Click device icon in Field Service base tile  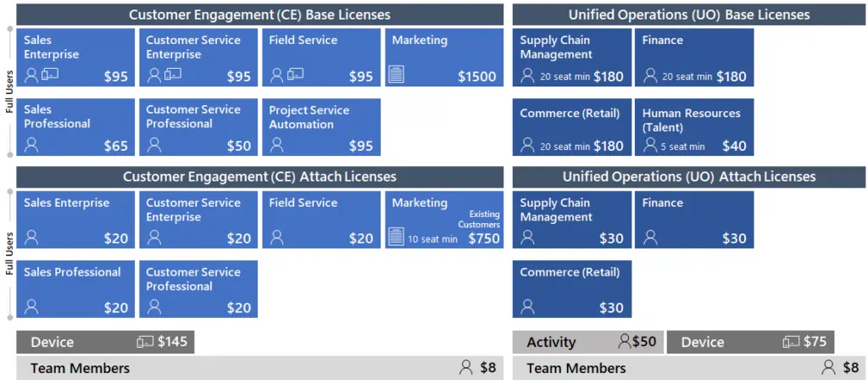point(295,74)
